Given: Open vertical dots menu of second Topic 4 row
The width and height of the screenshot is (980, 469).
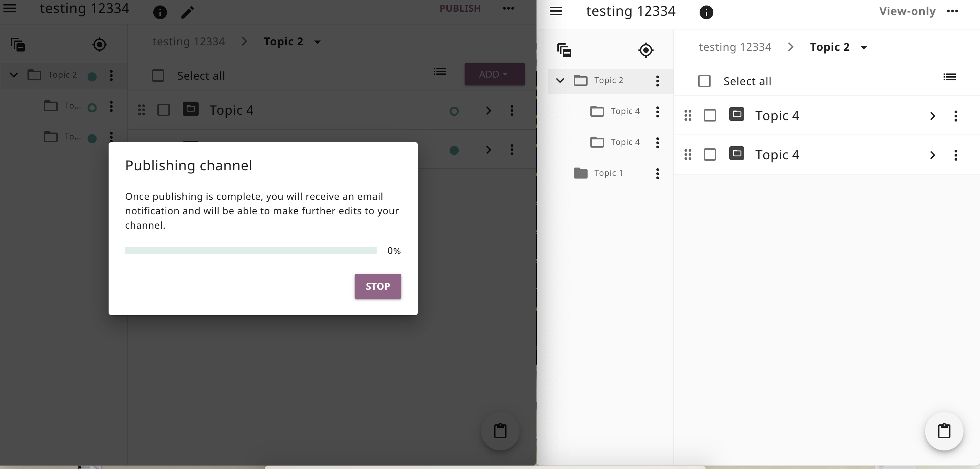Looking at the screenshot, I should (955, 155).
